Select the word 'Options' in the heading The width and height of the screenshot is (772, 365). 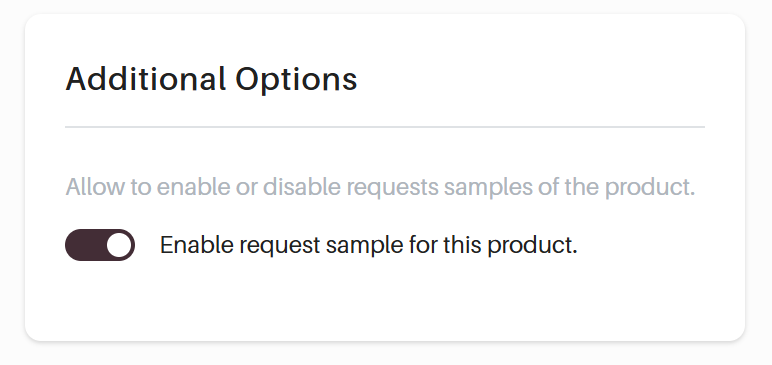pos(296,80)
